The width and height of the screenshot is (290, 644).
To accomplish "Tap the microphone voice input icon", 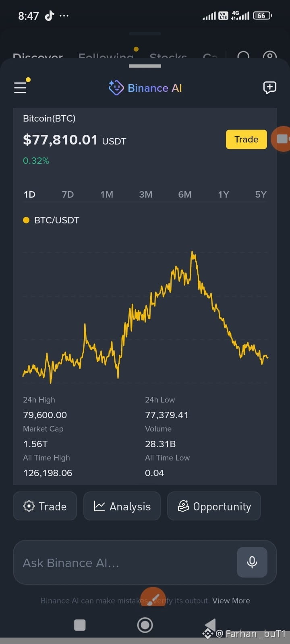I will [252, 562].
